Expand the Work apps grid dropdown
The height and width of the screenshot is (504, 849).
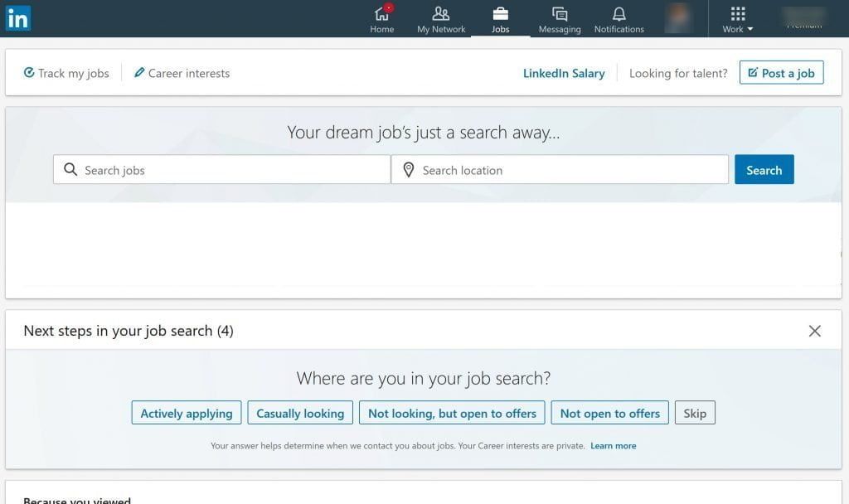tap(737, 18)
